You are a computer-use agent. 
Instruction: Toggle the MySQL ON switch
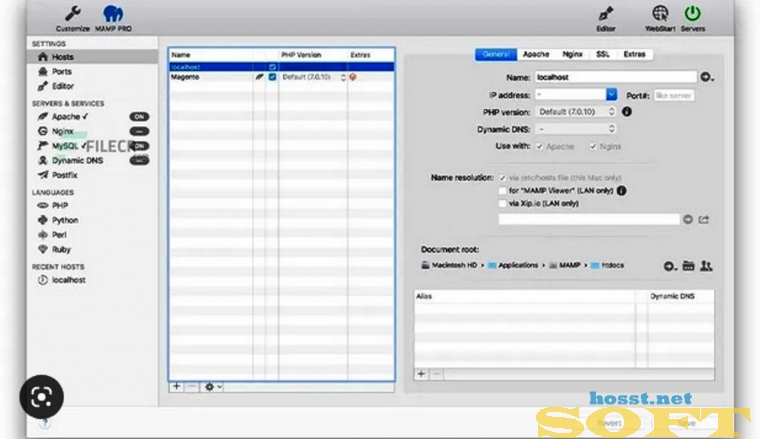139,146
